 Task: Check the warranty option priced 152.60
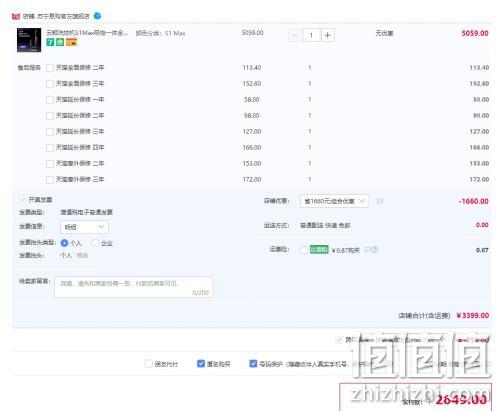50,84
